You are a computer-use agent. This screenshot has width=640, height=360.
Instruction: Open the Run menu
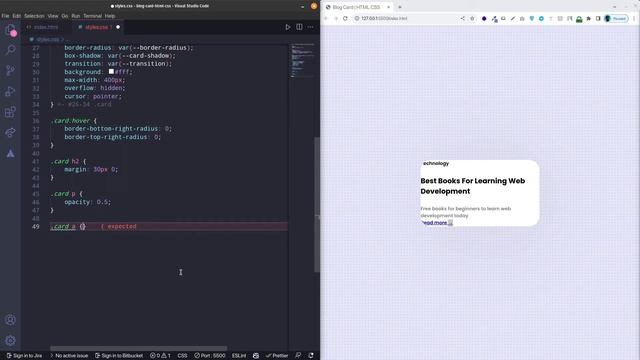click(x=76, y=16)
